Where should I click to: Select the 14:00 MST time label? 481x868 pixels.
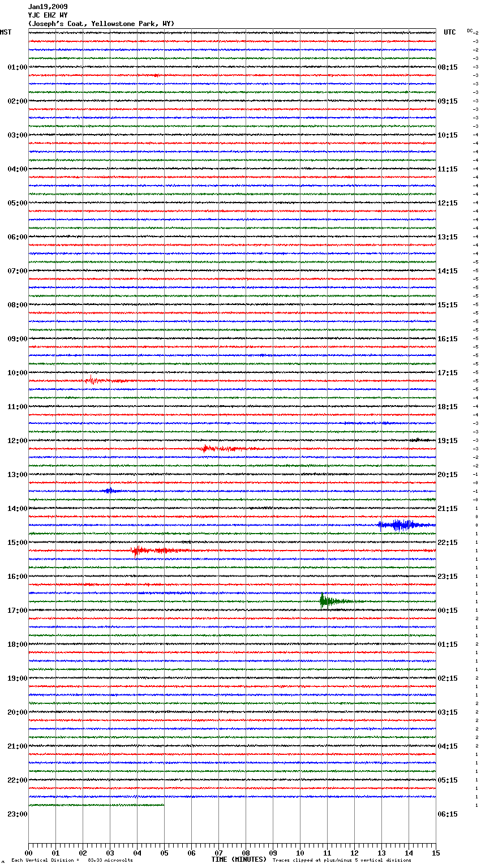click(x=17, y=509)
